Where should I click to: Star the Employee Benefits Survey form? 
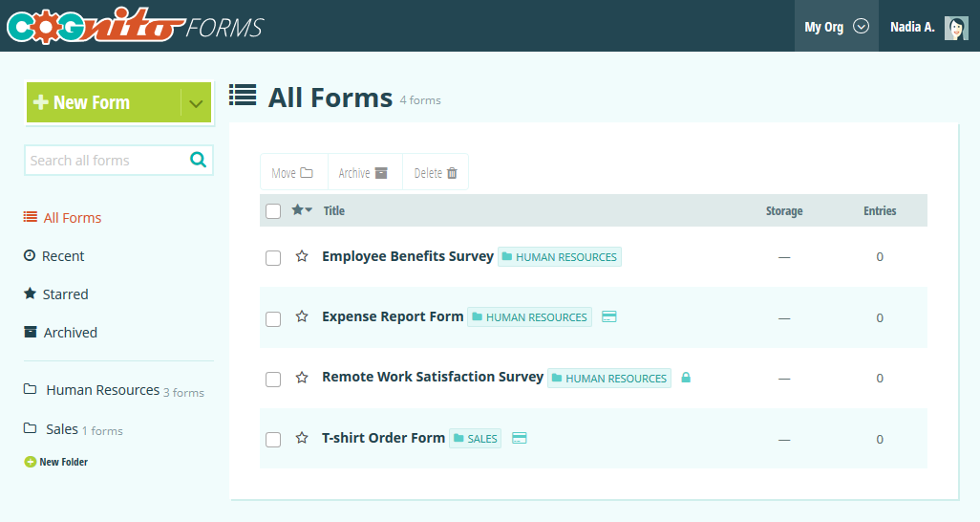click(302, 256)
